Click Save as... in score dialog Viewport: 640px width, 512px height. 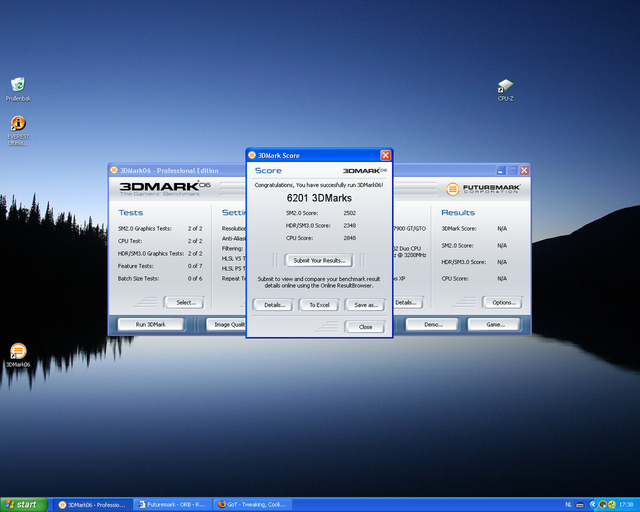click(x=366, y=304)
